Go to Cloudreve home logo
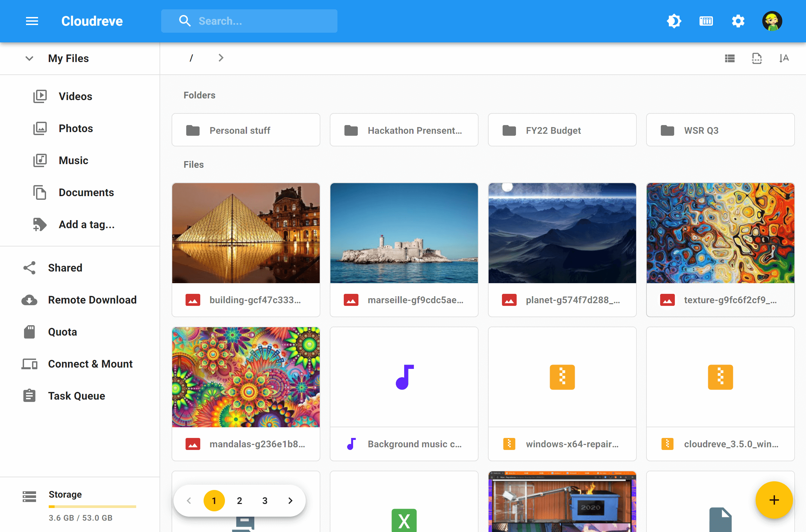The image size is (806, 532). coord(92,21)
